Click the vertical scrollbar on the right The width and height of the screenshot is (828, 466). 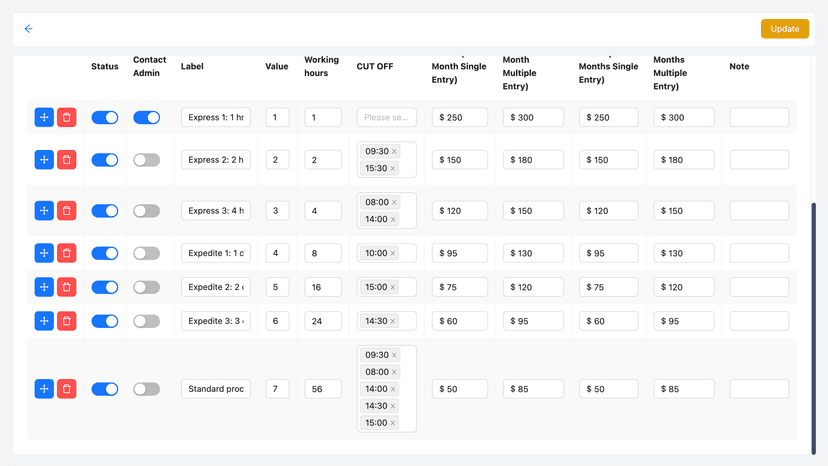tap(814, 328)
